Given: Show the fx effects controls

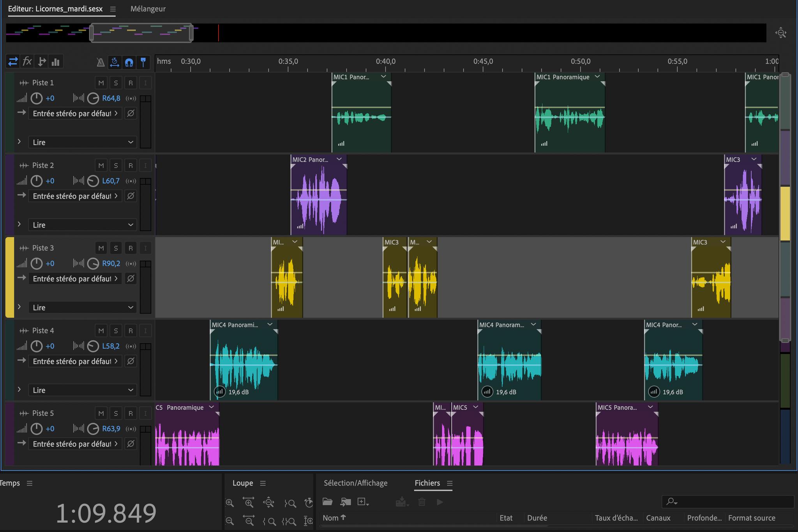Looking at the screenshot, I should click(x=27, y=62).
